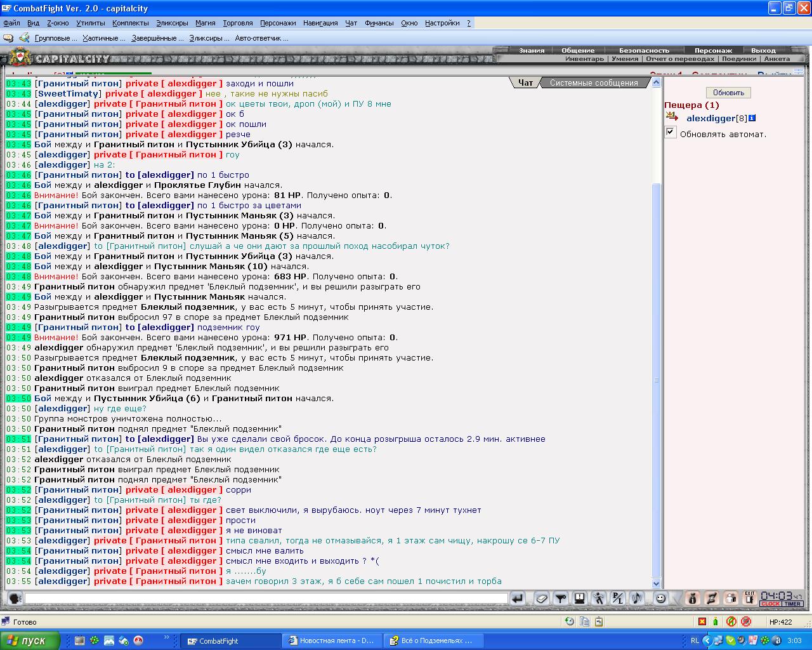This screenshot has height=650, width=812.
Task: Click the green bottle icon in status bar
Action: tap(716, 621)
